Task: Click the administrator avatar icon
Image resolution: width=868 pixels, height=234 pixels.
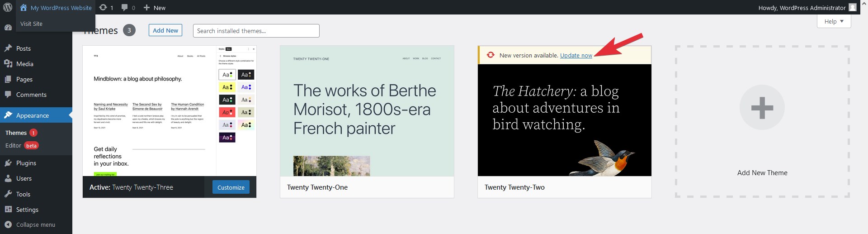Action: 853,8
